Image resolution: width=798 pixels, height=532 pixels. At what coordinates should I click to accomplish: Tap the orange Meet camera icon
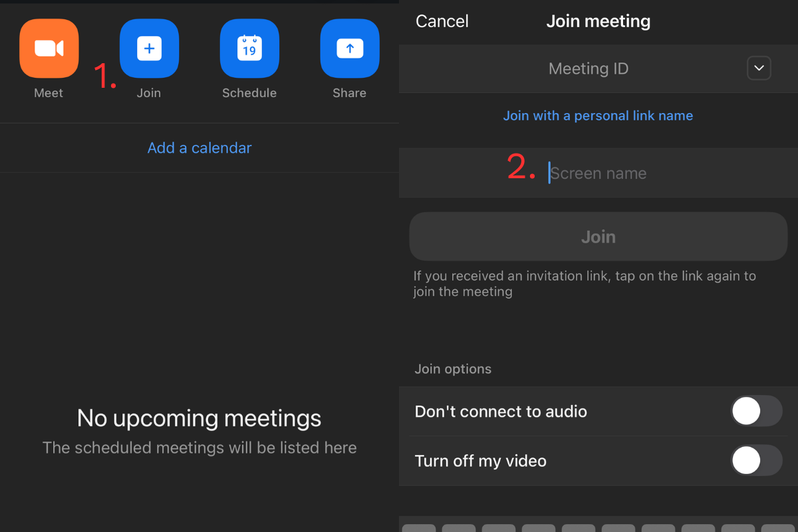[49, 49]
